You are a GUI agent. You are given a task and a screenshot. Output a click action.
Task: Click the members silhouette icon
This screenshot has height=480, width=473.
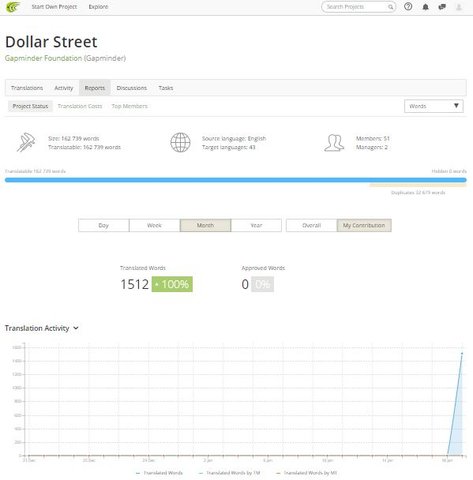pyautogui.click(x=334, y=143)
